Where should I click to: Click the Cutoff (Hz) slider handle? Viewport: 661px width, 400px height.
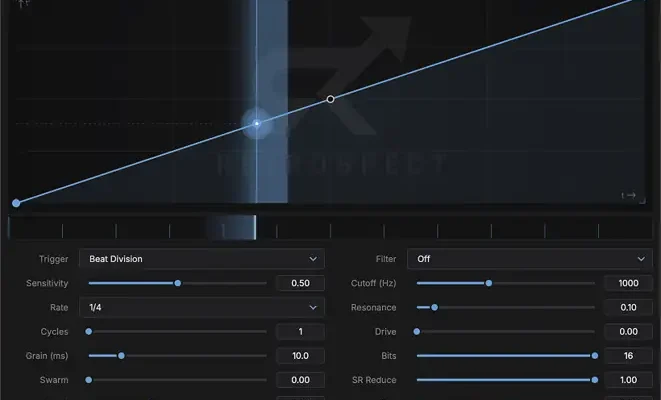point(489,283)
